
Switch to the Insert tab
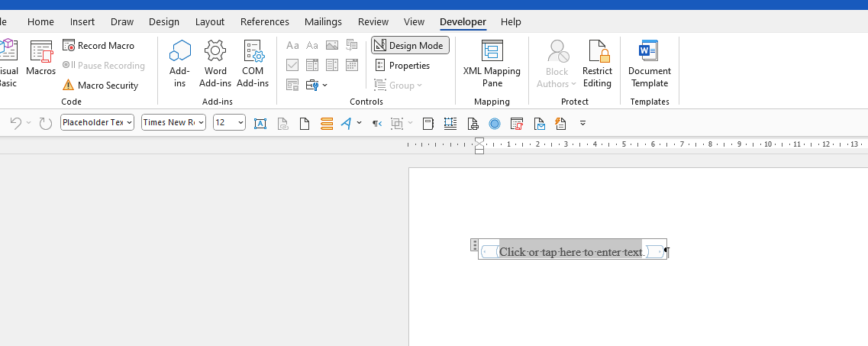(x=82, y=21)
